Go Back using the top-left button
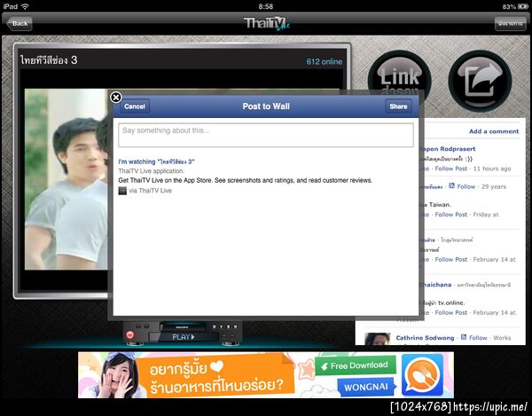 tap(20, 24)
